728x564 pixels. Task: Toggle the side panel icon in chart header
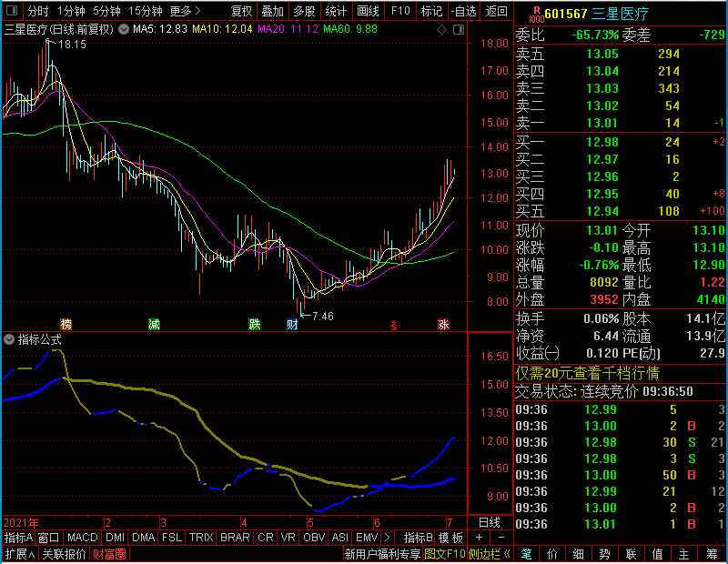[459, 30]
